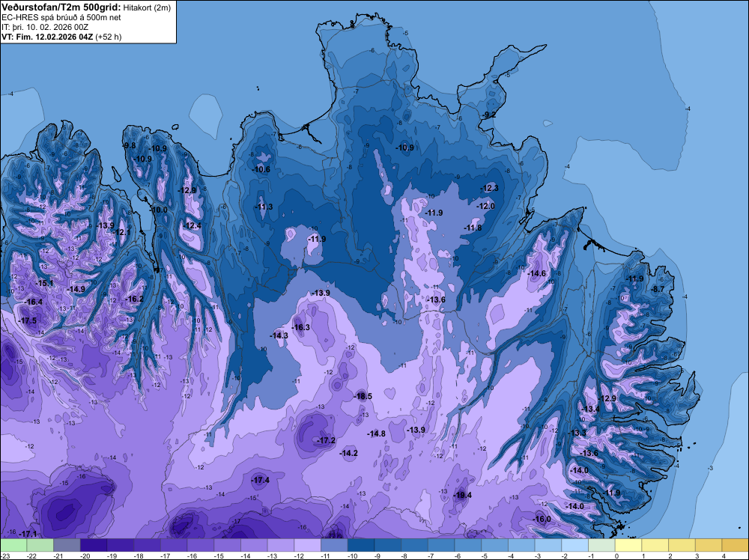749x560 pixels.
Task: Select the legend swatch labeled -21
Action: (67, 545)
